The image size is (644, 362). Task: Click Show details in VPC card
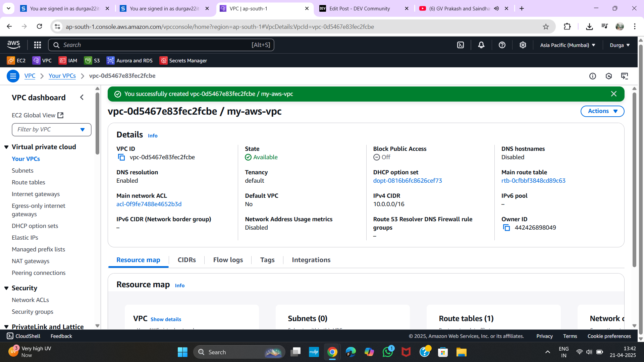[x=166, y=319]
